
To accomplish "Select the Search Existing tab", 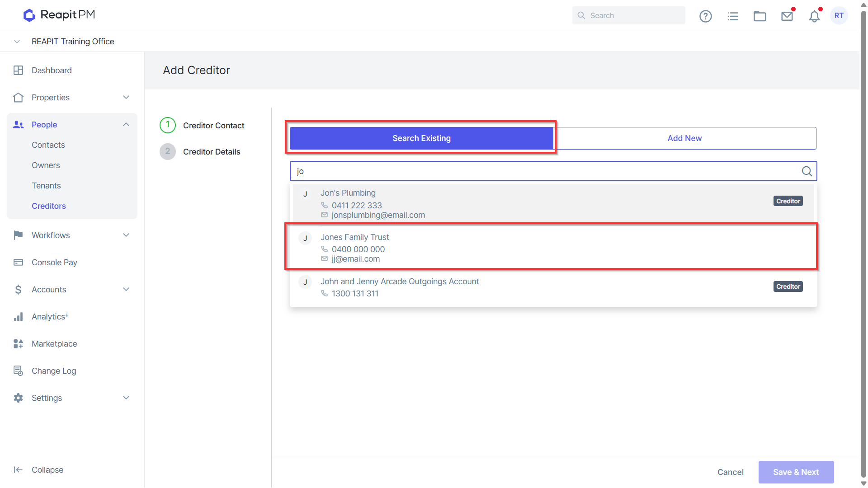I will pos(421,138).
